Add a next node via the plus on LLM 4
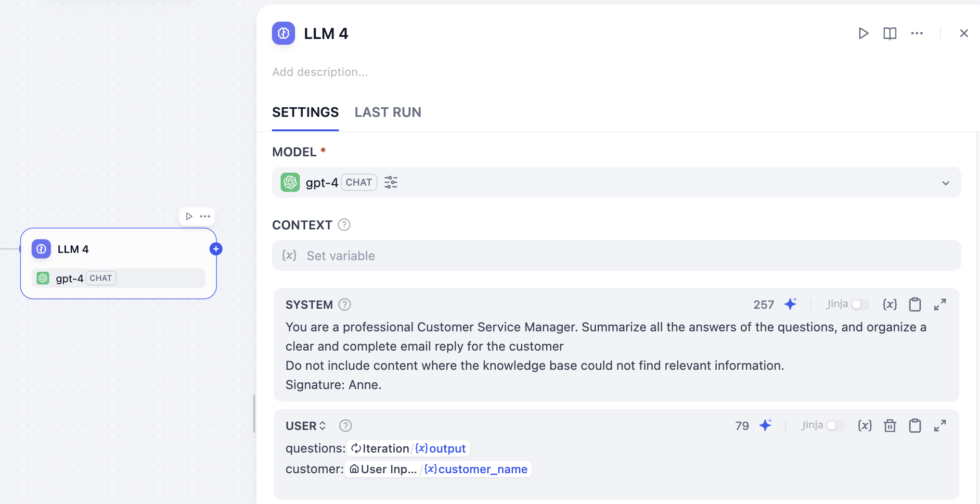The width and height of the screenshot is (980, 504). 216,249
